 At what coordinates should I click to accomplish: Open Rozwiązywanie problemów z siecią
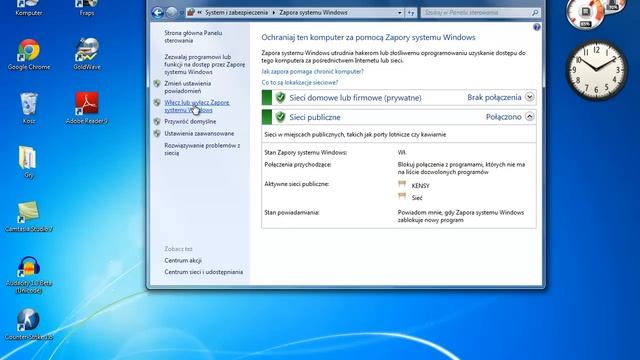[x=202, y=149]
